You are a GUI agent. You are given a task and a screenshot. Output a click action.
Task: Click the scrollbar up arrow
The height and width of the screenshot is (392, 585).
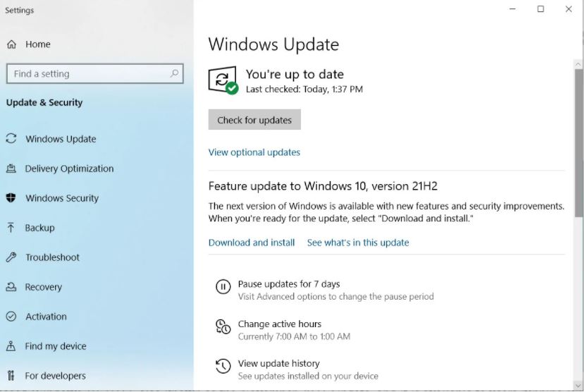579,64
